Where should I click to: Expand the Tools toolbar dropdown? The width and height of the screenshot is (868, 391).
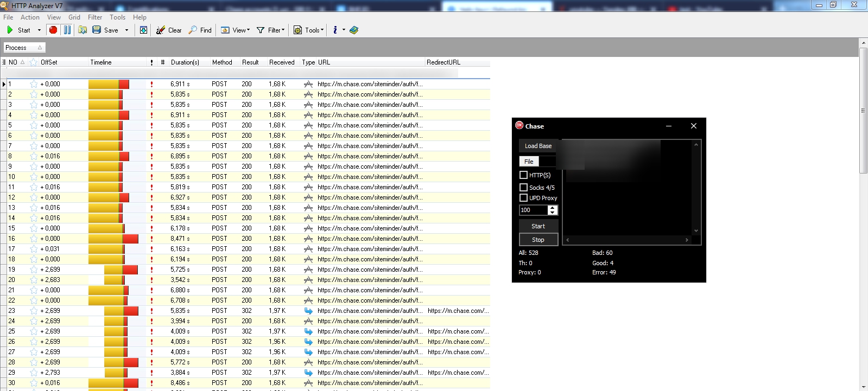tap(322, 30)
